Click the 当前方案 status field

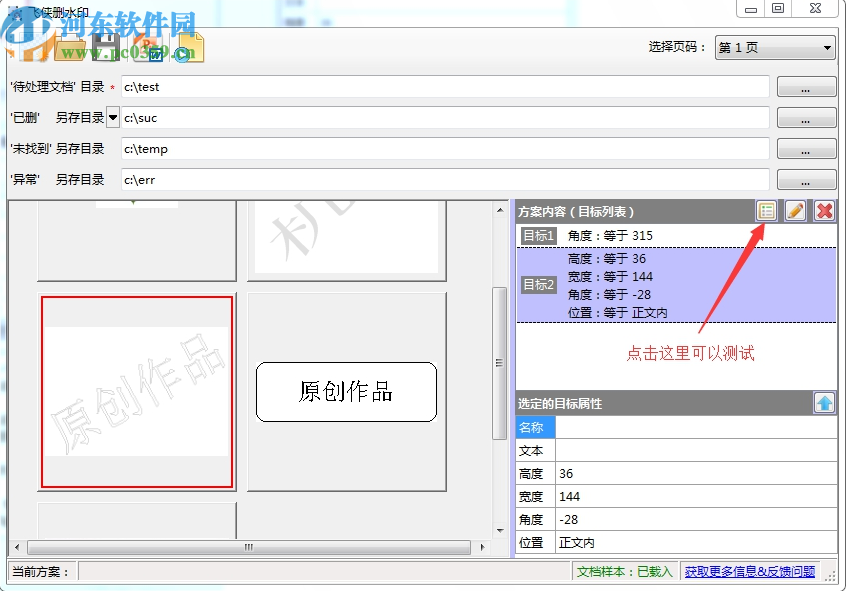point(324,571)
